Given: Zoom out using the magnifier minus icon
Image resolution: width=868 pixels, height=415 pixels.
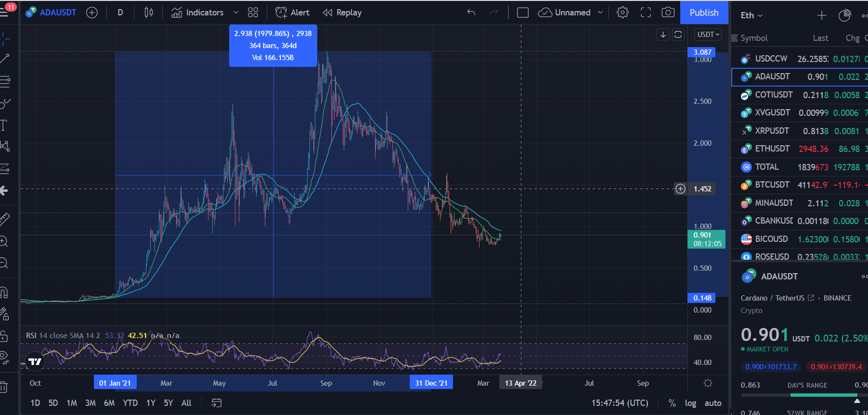Looking at the screenshot, I should pos(4,263).
